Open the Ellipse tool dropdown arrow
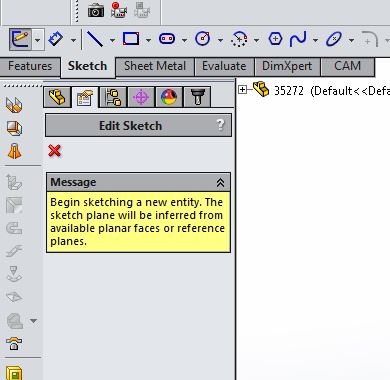390x380 pixels. coord(351,40)
